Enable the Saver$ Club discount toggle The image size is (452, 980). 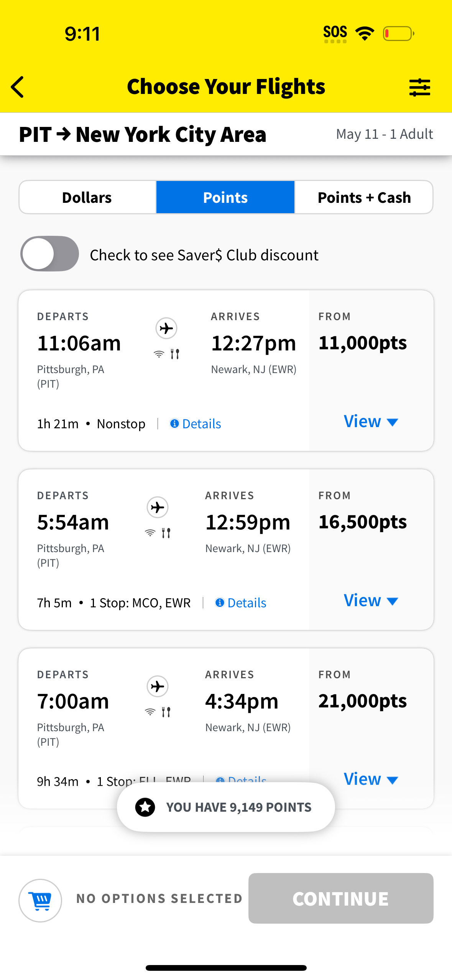pos(50,254)
